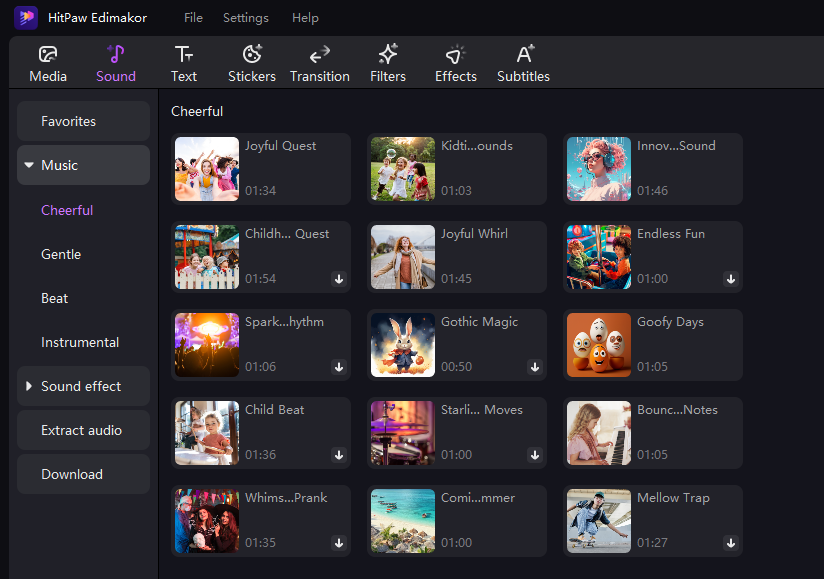
Task: Select the Instrumental music subcategory
Action: point(80,342)
